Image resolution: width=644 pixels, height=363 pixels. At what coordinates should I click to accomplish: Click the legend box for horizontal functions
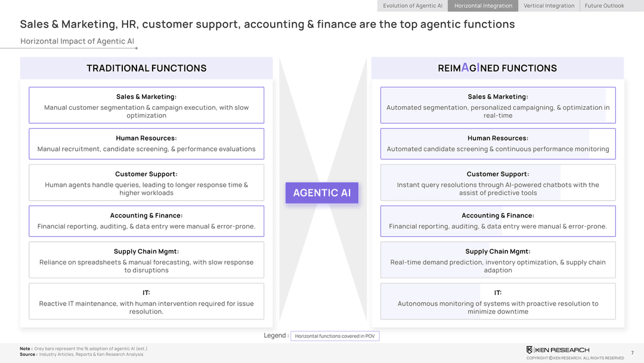(335, 336)
